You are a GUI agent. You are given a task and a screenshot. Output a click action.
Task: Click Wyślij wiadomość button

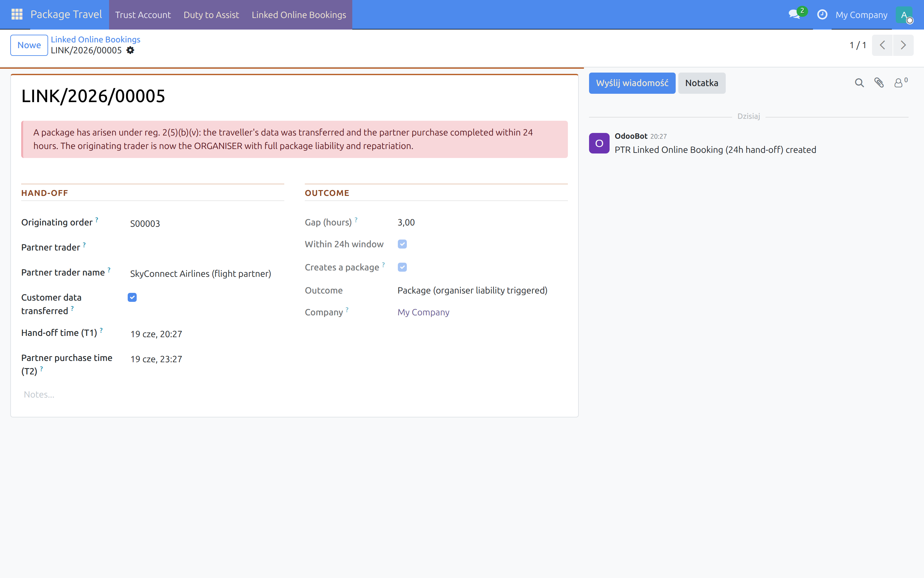(x=632, y=83)
